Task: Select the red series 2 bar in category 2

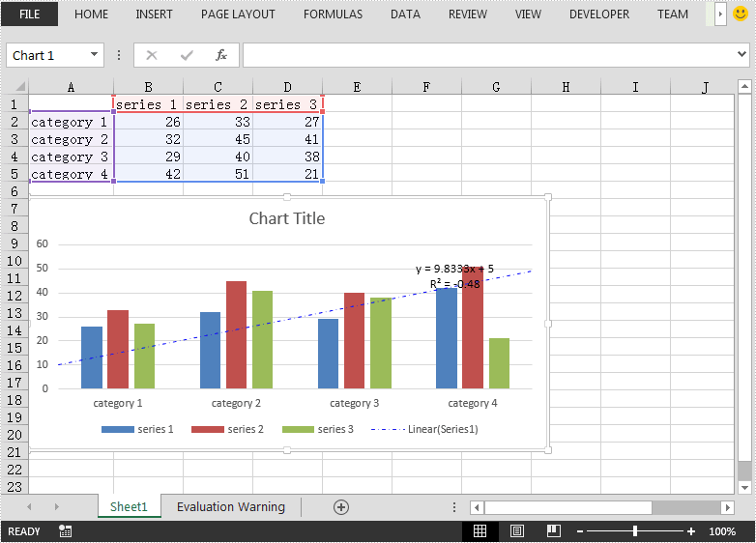Action: click(x=236, y=335)
